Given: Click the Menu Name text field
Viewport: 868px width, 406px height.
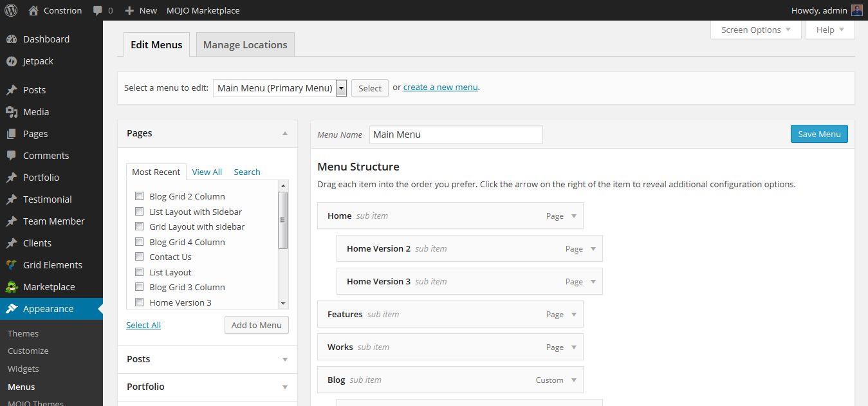Looking at the screenshot, I should click(456, 134).
